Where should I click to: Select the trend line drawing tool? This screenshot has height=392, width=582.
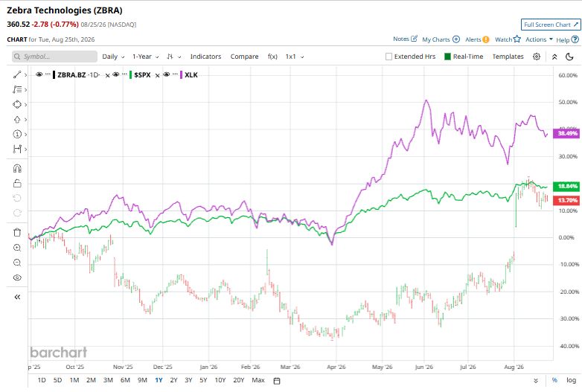coord(17,75)
